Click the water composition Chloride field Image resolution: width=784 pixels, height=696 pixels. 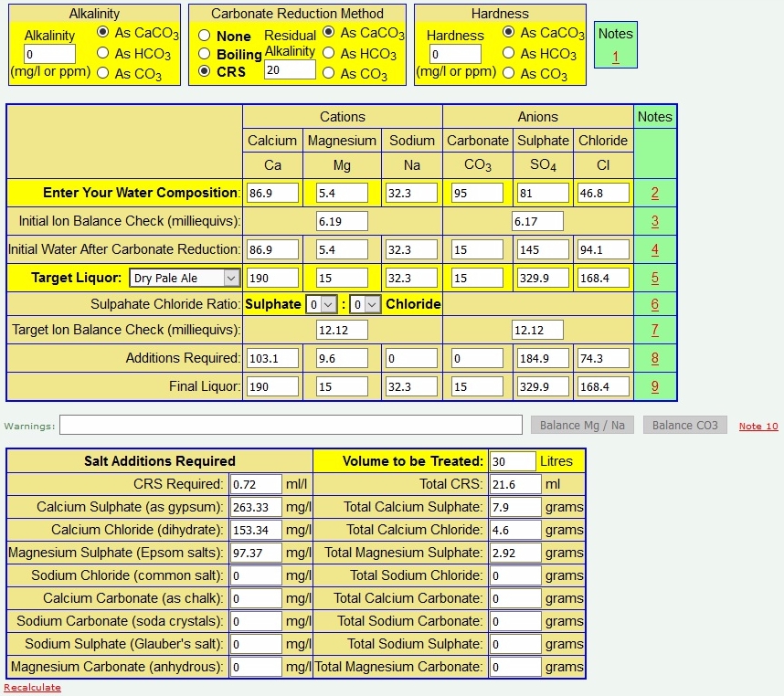pos(603,193)
